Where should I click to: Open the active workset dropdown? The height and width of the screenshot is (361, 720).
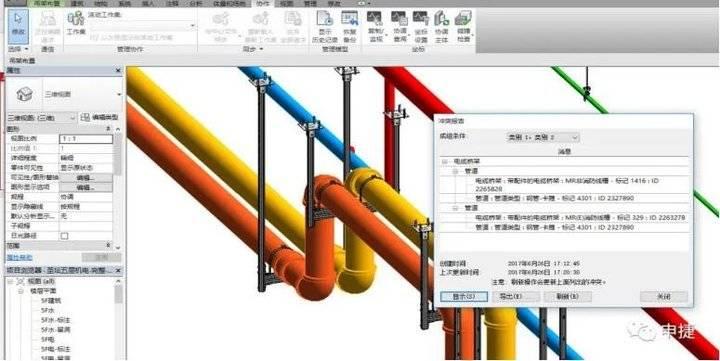click(x=142, y=26)
